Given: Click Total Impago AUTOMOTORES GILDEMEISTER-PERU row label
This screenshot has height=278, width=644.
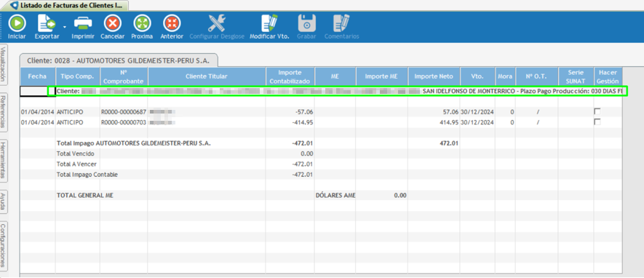Looking at the screenshot, I should (133, 143).
